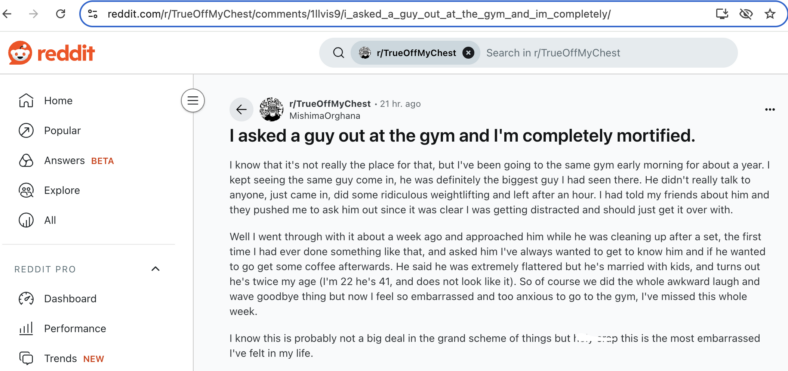This screenshot has width=788, height=371.
Task: Click the Reddit logo icon
Action: coord(20,53)
